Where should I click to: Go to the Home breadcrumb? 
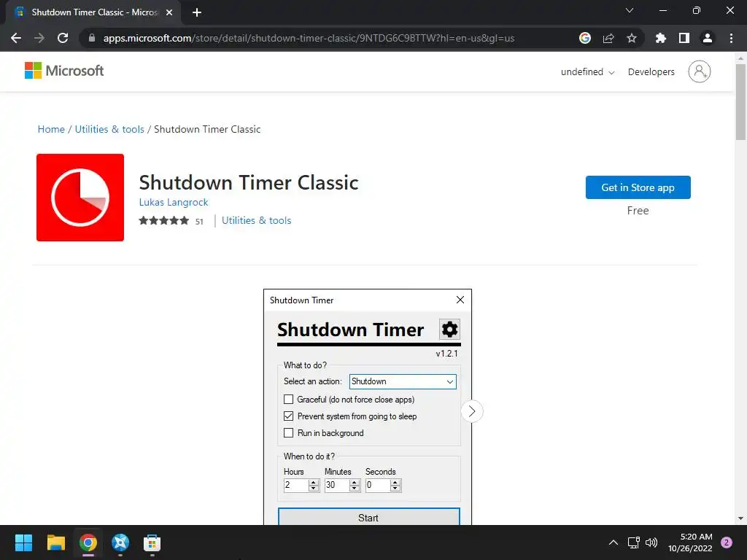51,130
